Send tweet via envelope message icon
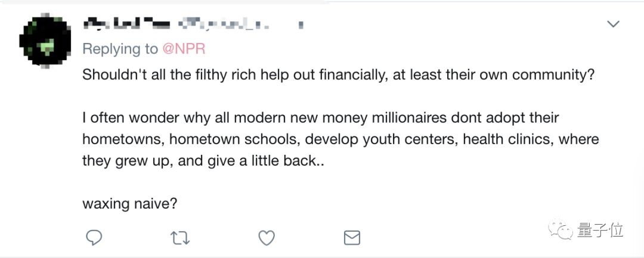Viewport: 644px width, 258px height. (352, 238)
